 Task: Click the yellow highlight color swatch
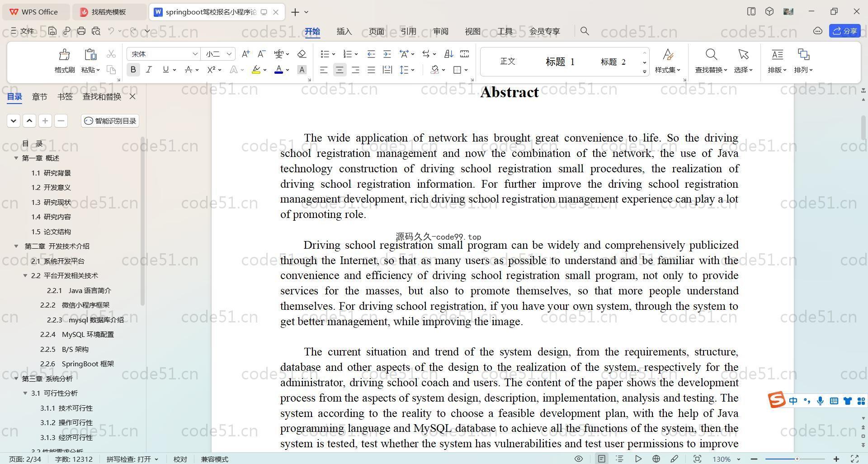256,70
